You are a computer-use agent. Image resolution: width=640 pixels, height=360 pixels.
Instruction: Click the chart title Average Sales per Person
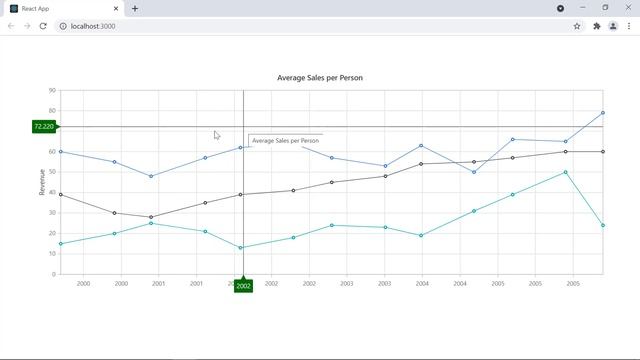tap(320, 78)
